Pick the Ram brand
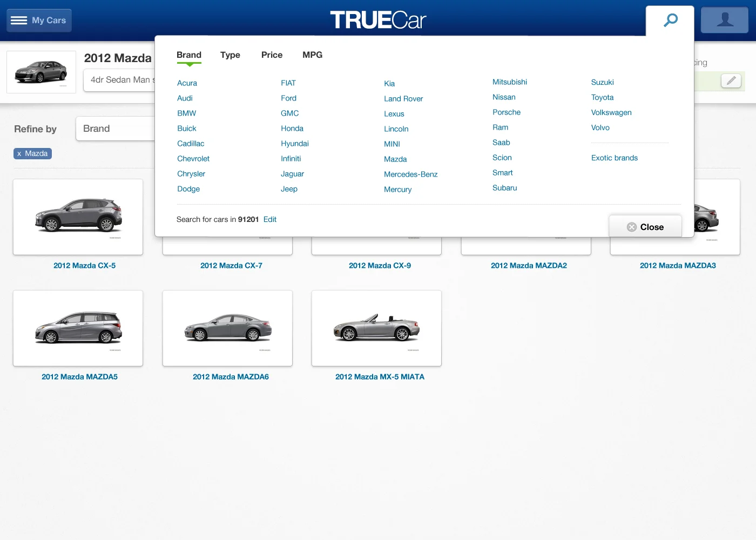This screenshot has width=756, height=540. click(x=501, y=127)
